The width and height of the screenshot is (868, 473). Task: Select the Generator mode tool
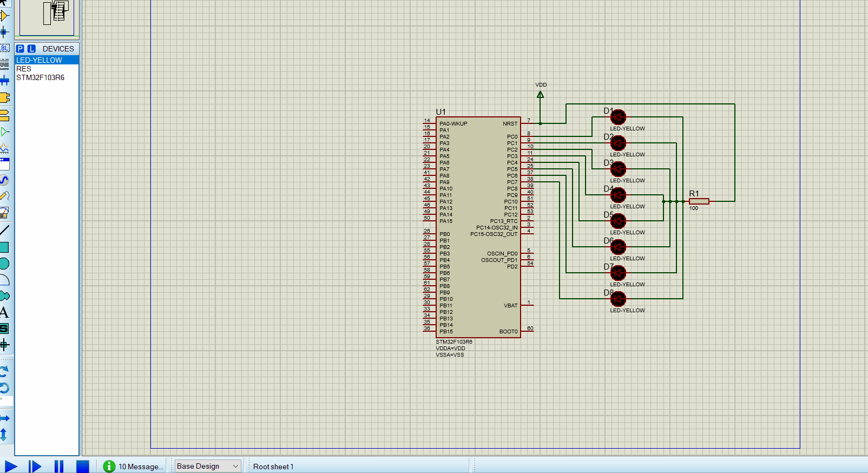tap(4, 180)
